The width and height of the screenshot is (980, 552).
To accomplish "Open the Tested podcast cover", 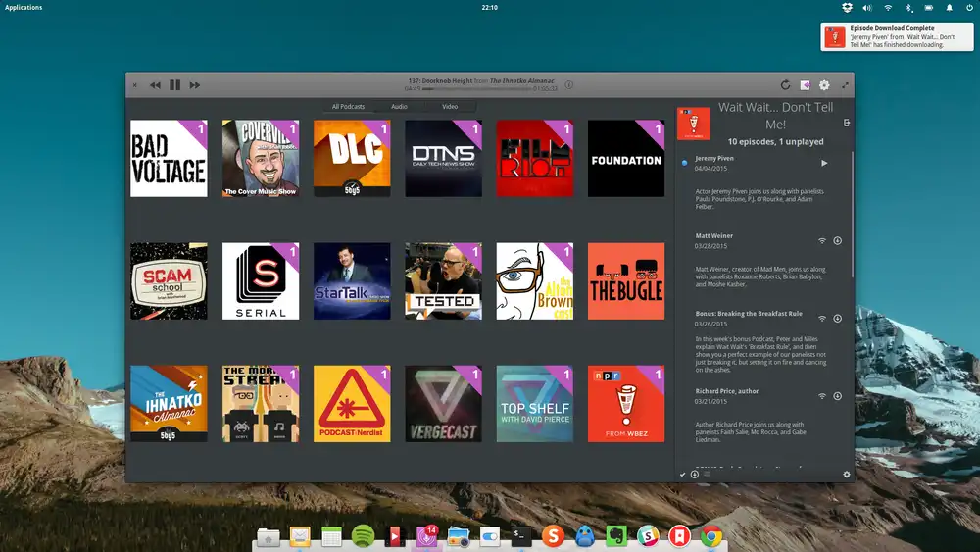I will pyautogui.click(x=443, y=280).
